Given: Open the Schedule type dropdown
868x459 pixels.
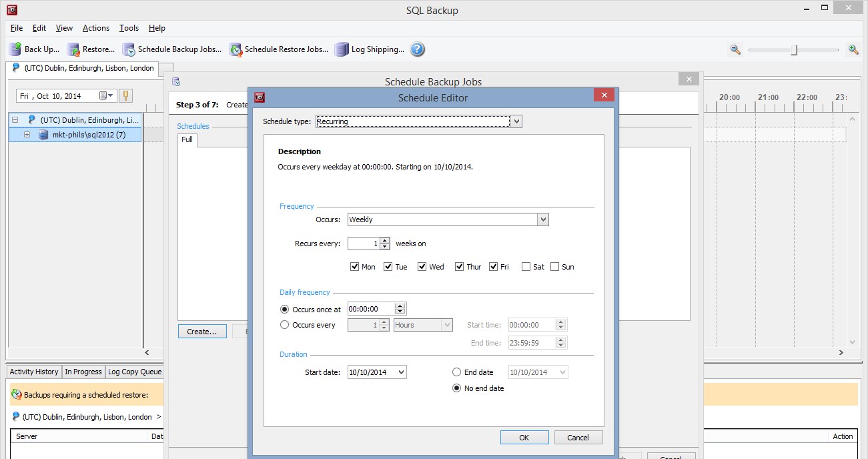Looking at the screenshot, I should [516, 121].
